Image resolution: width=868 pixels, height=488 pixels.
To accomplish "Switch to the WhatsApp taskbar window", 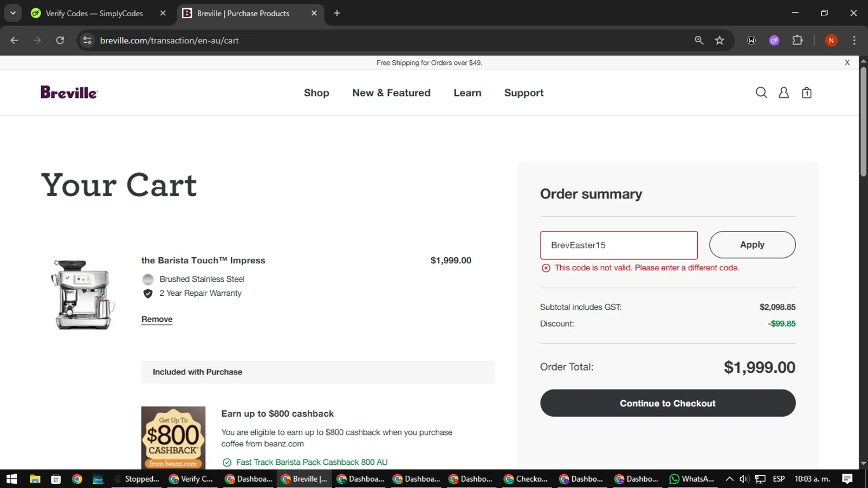I will [692, 479].
